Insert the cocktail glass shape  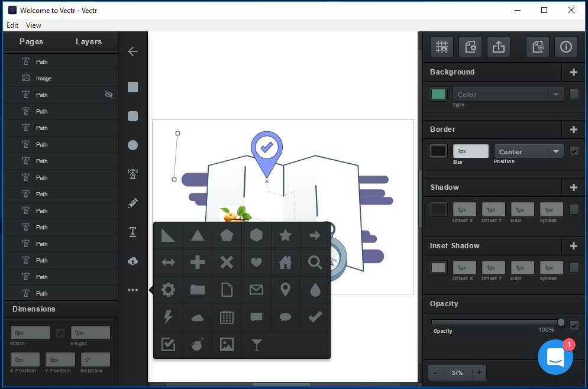pos(256,345)
